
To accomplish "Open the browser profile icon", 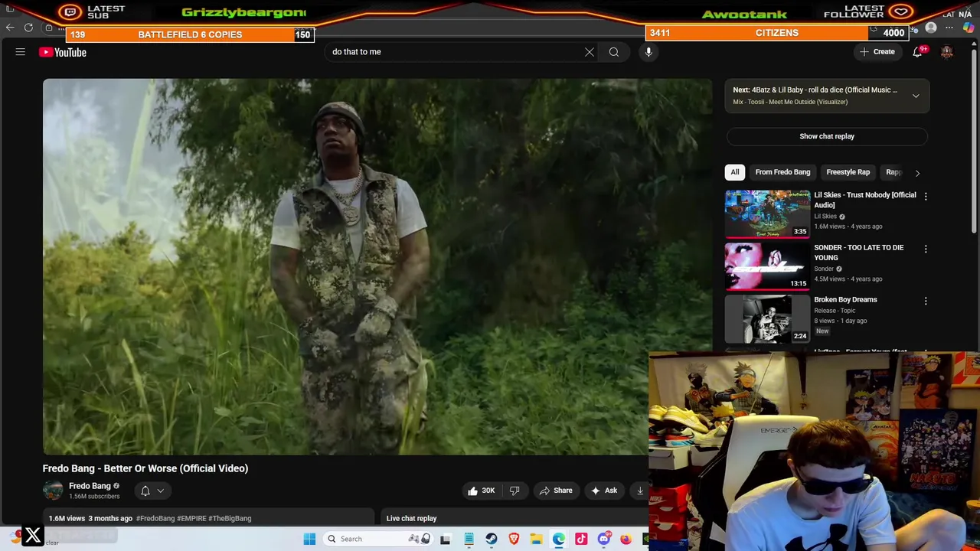I will 931,28.
